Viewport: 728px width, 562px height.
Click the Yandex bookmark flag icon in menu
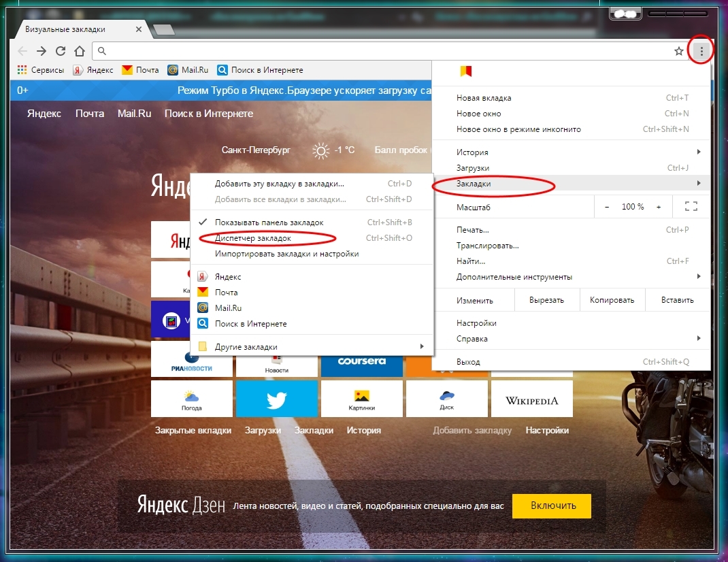(x=465, y=71)
